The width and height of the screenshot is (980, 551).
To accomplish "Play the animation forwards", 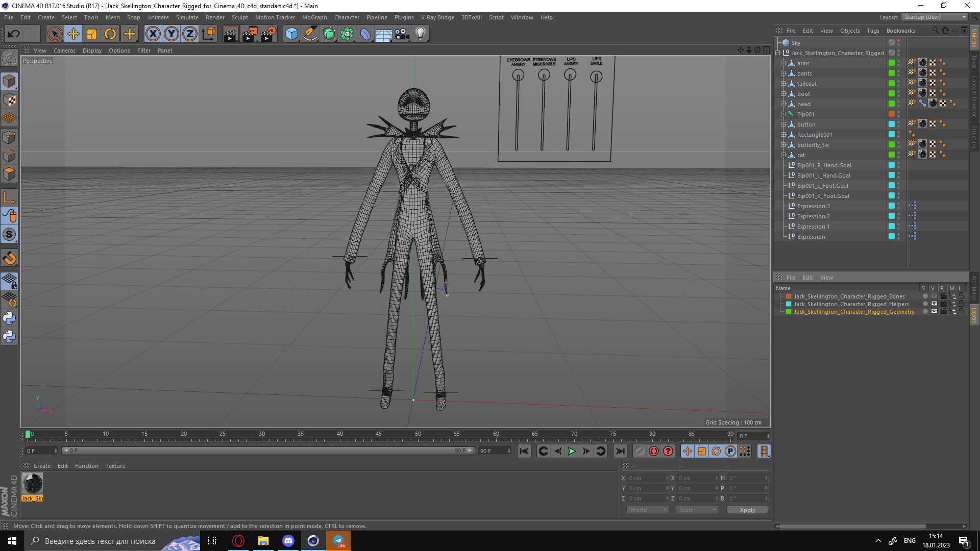I will click(572, 451).
